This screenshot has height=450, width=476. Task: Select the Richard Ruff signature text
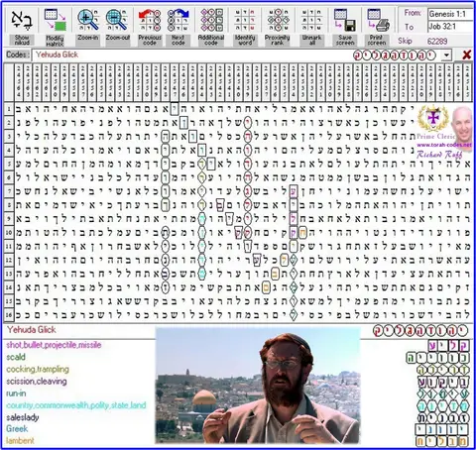[x=439, y=155]
